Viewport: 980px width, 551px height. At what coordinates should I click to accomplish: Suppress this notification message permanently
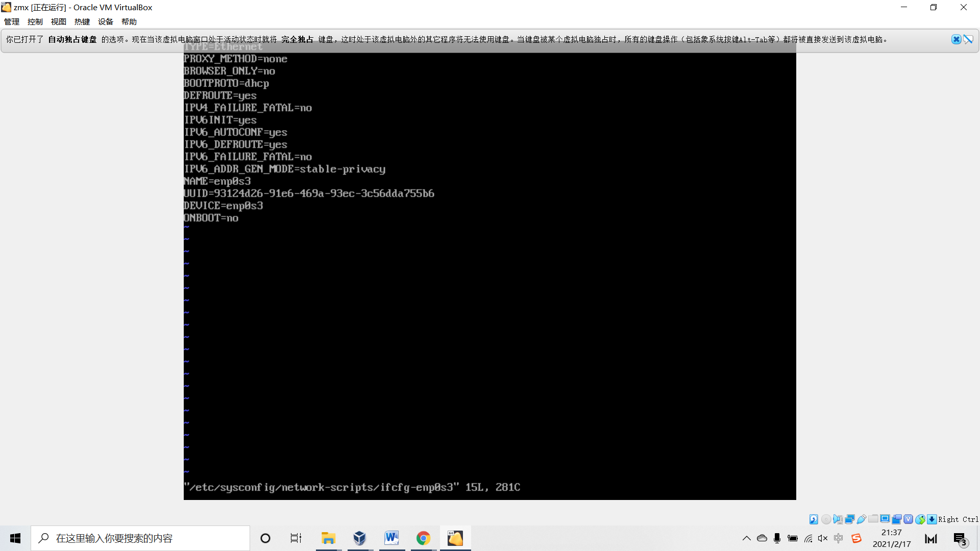click(x=968, y=39)
